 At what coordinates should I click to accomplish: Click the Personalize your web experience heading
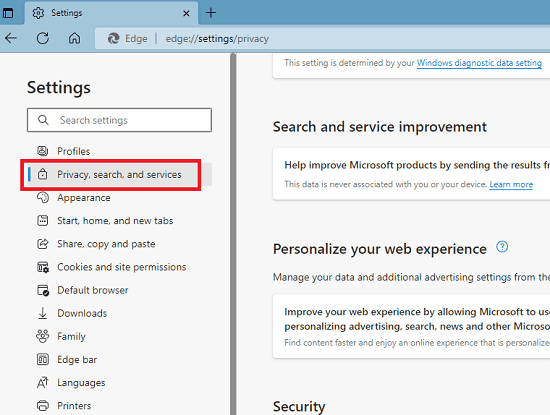[380, 249]
